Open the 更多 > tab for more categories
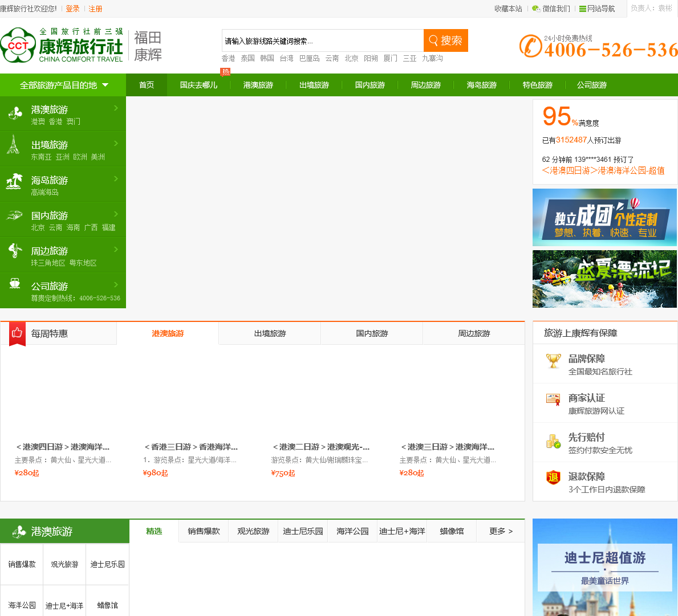The height and width of the screenshot is (616, 678). 501,531
